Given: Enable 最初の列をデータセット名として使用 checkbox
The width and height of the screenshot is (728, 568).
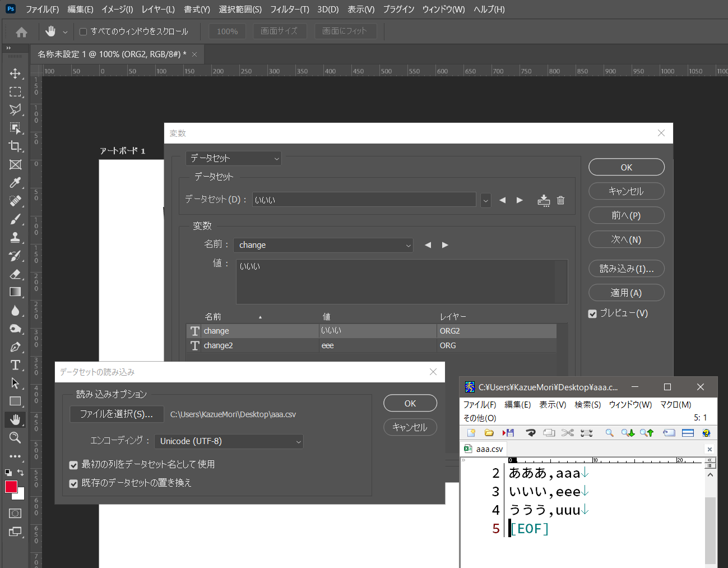Looking at the screenshot, I should (73, 465).
